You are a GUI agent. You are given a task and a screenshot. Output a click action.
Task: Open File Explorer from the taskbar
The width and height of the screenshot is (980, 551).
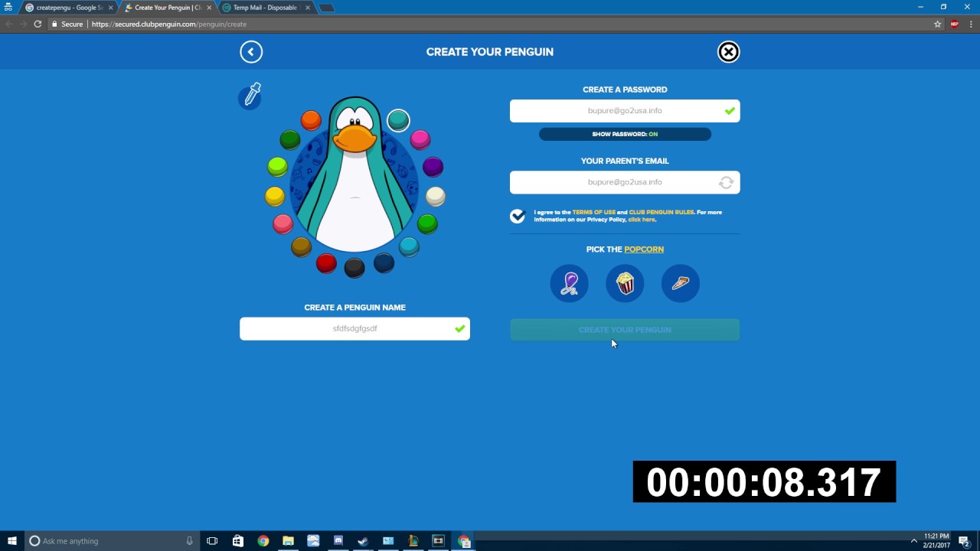coord(288,541)
